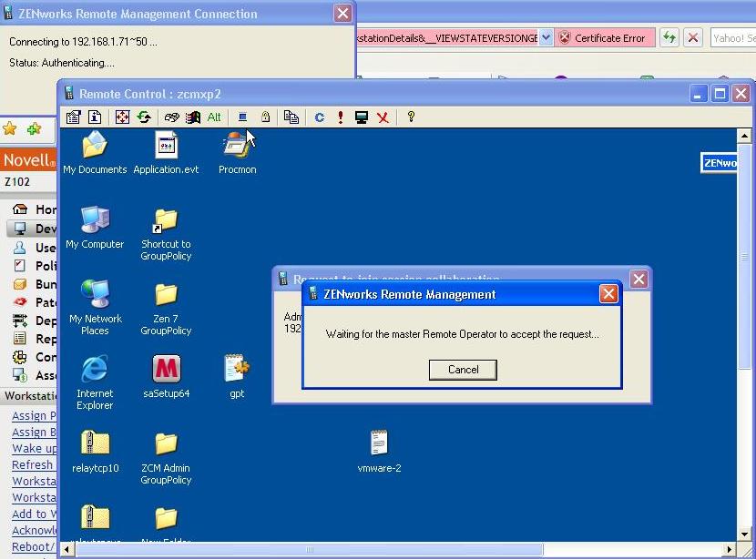Select Shortcut to GroupPolicy folder

166,234
